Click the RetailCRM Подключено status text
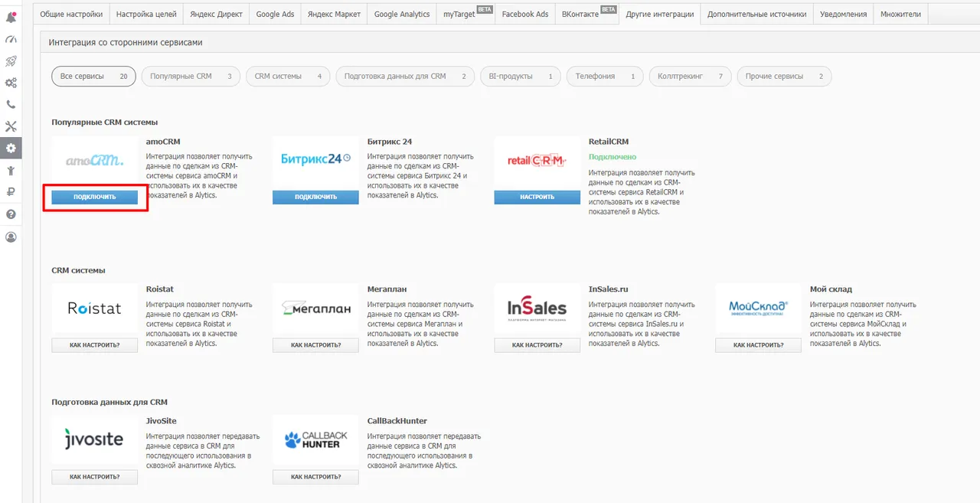This screenshot has width=980, height=503. coord(612,157)
